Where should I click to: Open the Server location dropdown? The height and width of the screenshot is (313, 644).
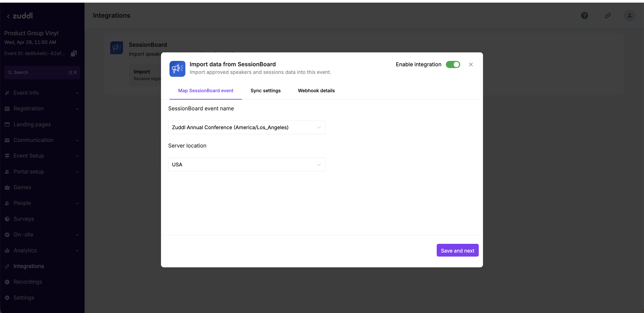(x=247, y=165)
